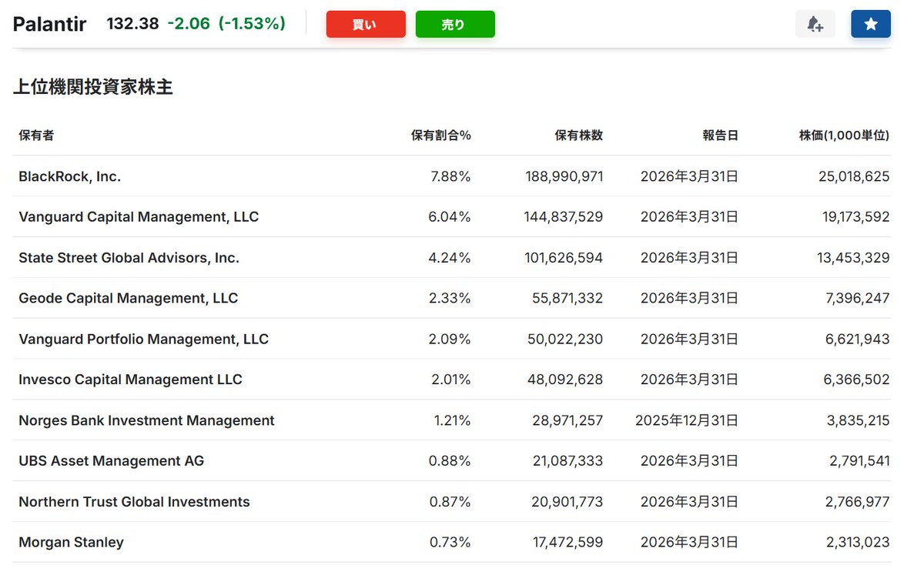
Task: Click the 1.21% holding percentage
Action: 453,420
